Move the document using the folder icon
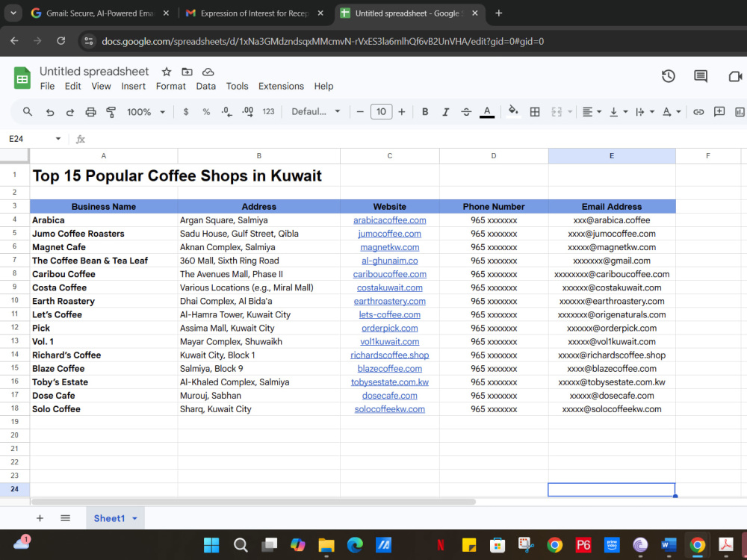Viewport: 747px width, 560px height. [187, 72]
